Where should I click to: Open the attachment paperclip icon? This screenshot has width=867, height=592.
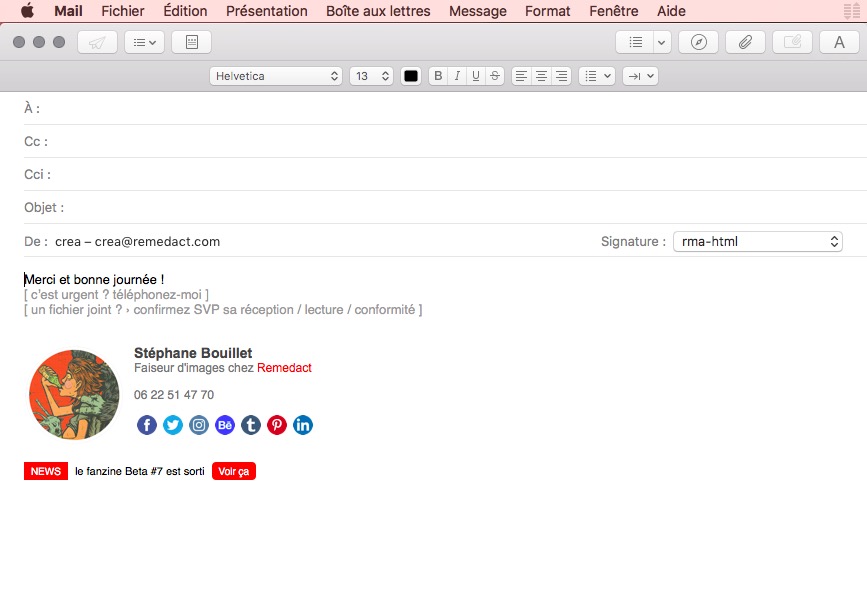[744, 41]
